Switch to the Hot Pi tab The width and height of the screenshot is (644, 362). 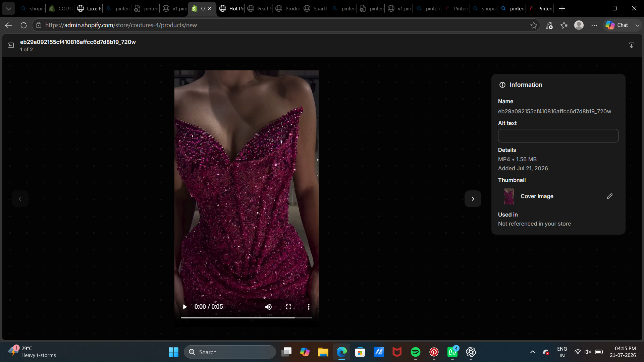[231, 8]
